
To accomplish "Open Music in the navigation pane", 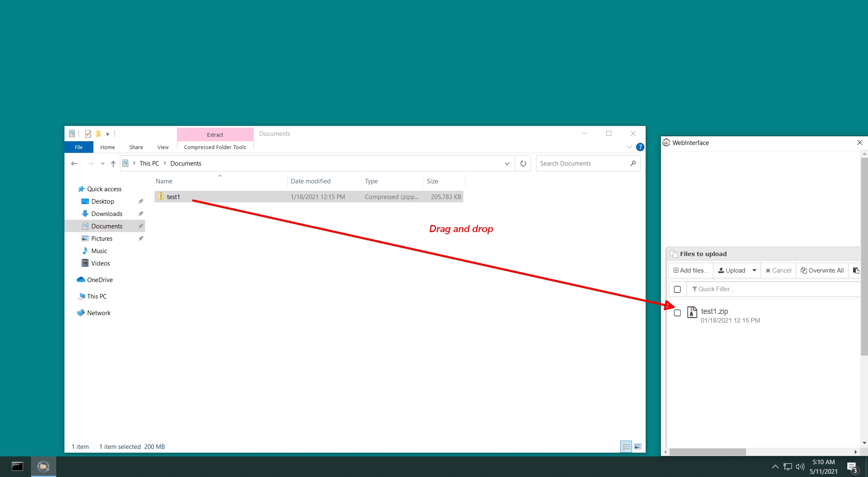I will (x=99, y=251).
